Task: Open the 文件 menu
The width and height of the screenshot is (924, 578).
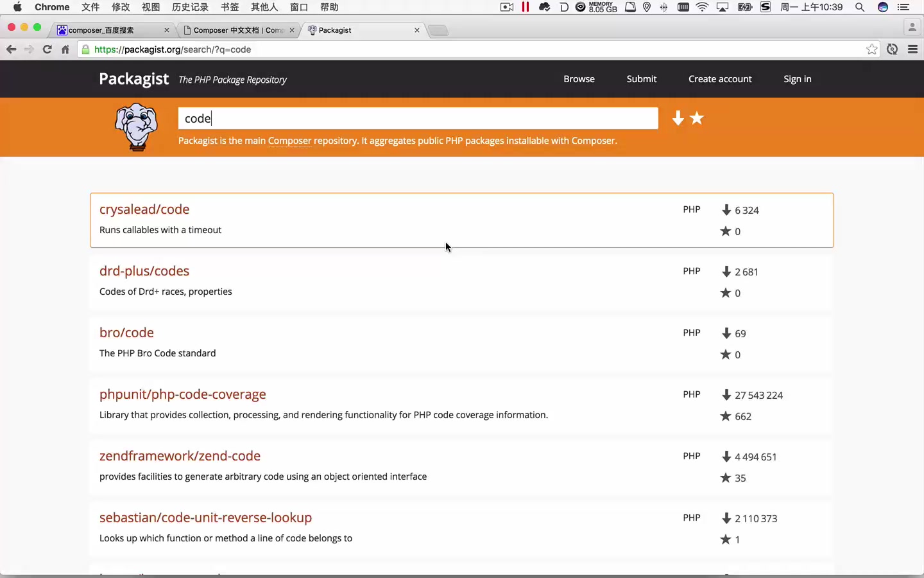Action: [90, 7]
